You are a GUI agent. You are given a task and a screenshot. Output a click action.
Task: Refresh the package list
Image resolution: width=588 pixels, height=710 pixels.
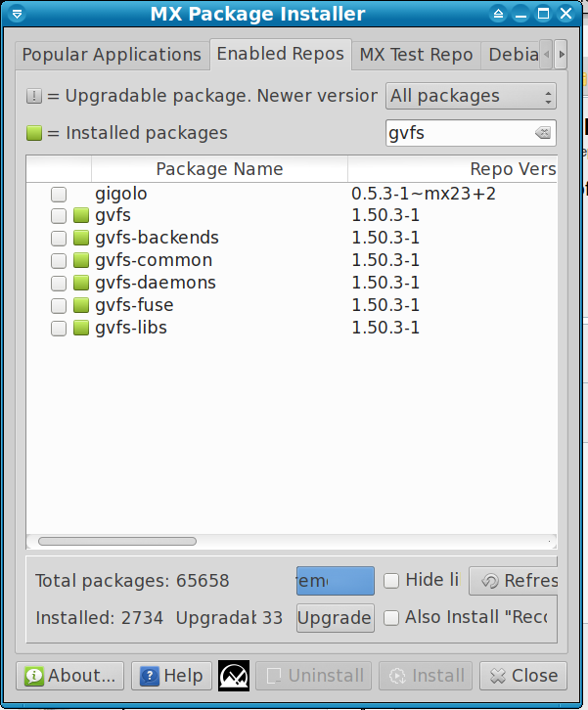click(x=514, y=581)
